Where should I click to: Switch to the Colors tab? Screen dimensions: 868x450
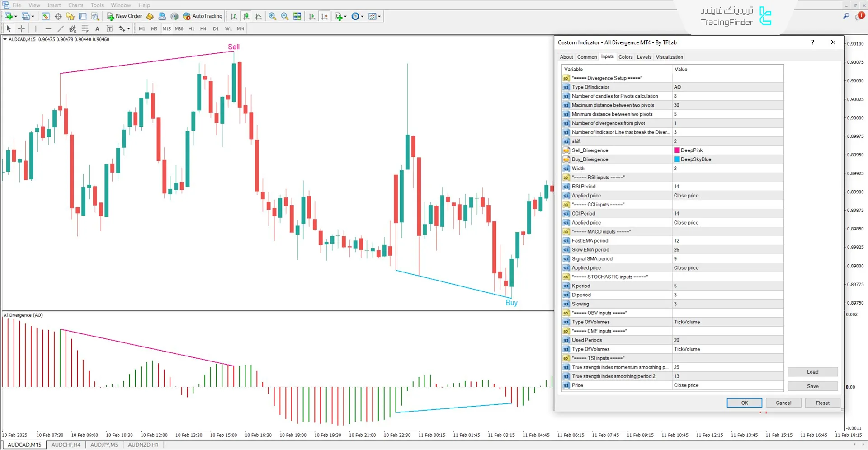(625, 57)
